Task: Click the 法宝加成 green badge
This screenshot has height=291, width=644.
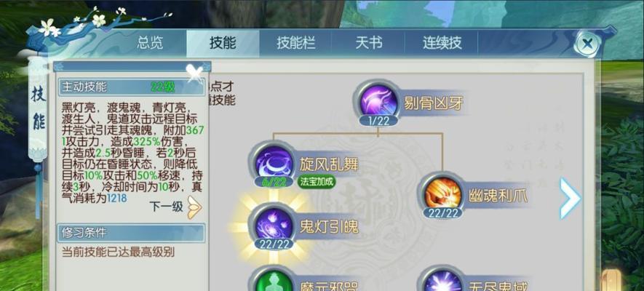Action: (x=317, y=182)
